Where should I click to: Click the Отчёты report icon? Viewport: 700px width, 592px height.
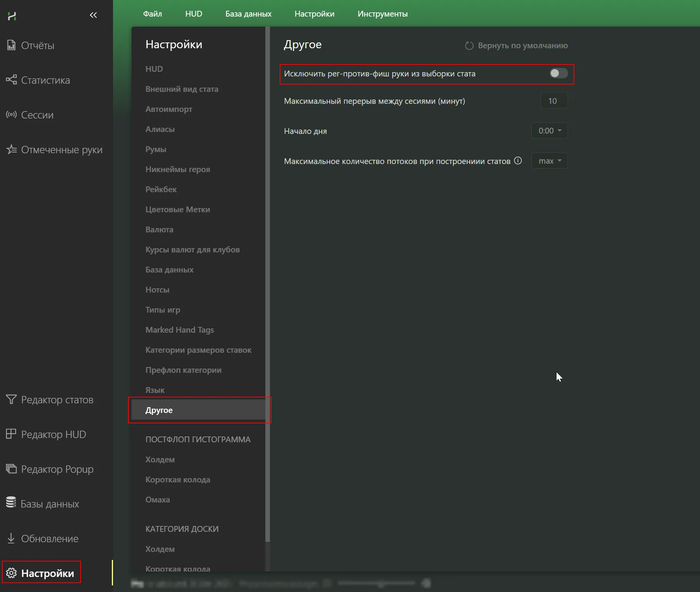point(11,45)
